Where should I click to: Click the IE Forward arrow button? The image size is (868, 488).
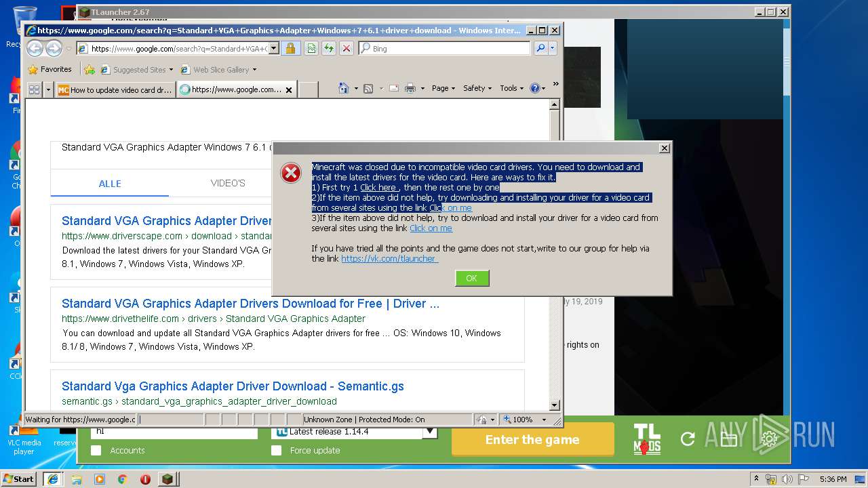54,48
